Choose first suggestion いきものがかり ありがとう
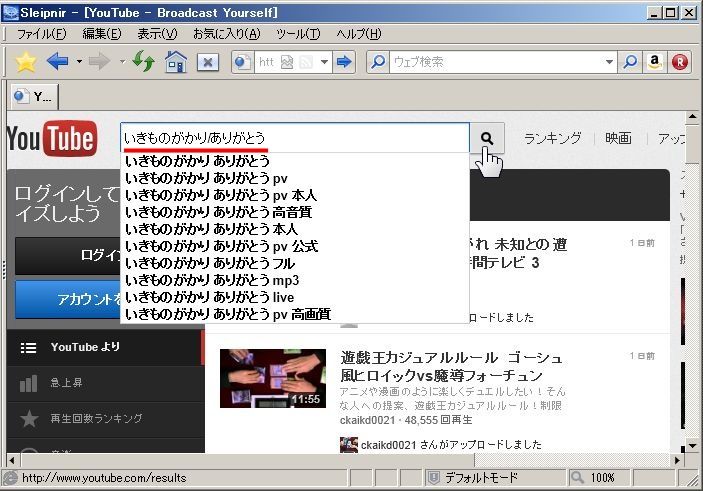703x491 pixels. (295, 161)
